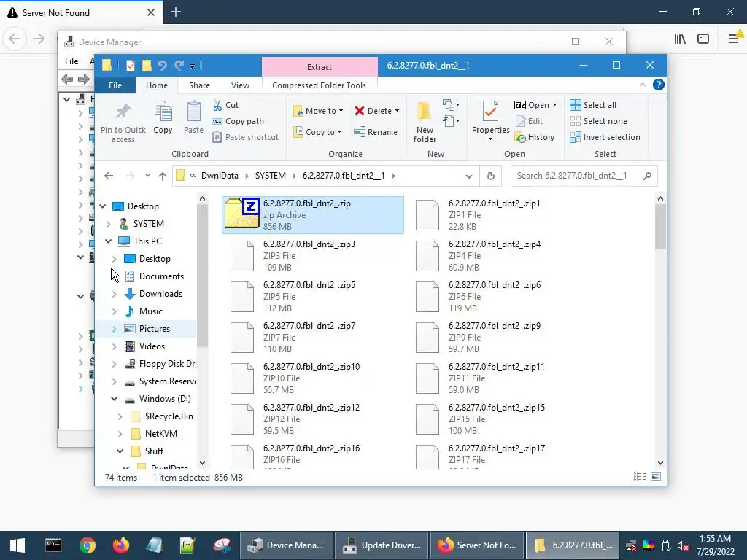The image size is (747, 560).
Task: Click Select all in the ribbon
Action: pyautogui.click(x=593, y=105)
